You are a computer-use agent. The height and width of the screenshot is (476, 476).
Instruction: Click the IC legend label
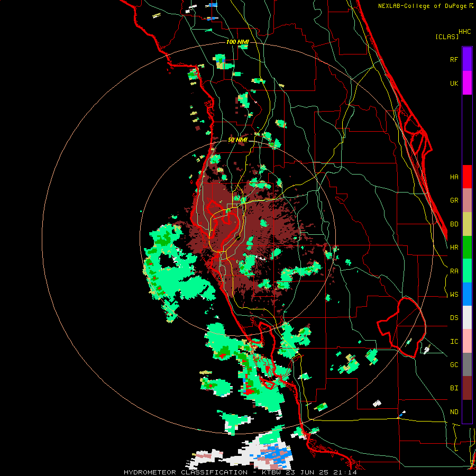(454, 342)
